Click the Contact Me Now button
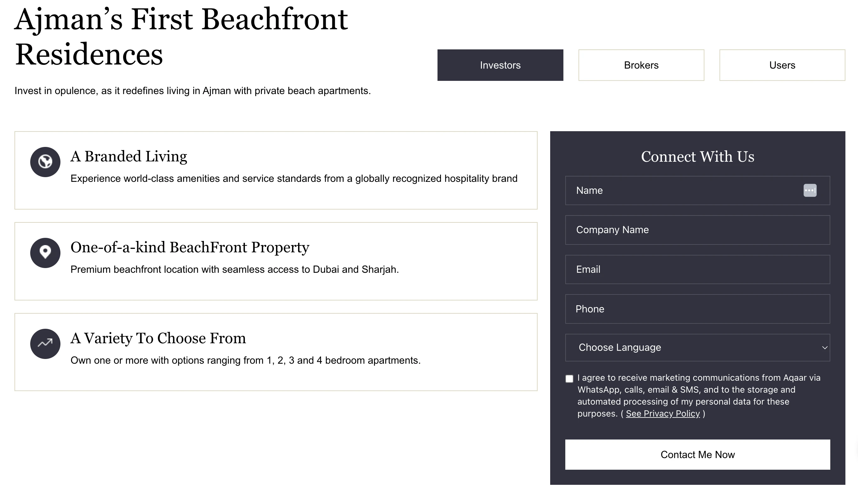Viewport: 858px width, 504px height. (697, 454)
